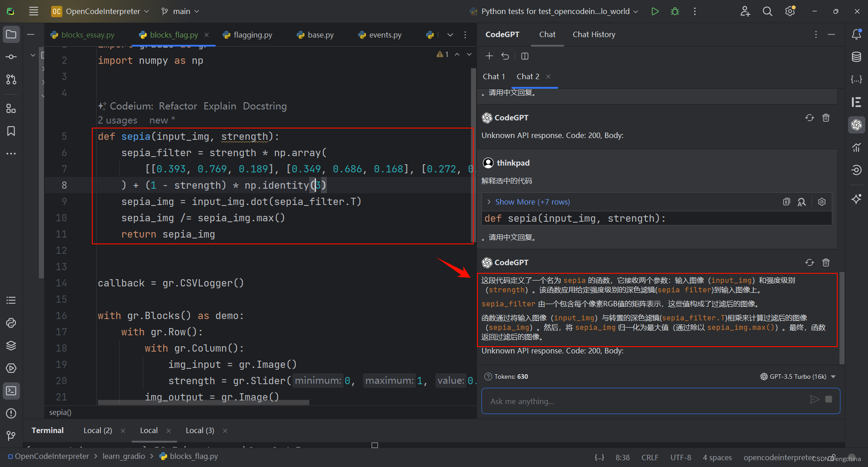Click learn_gradio in breadcrumb bar
Viewport: 868px width, 467px height.
pos(123,456)
